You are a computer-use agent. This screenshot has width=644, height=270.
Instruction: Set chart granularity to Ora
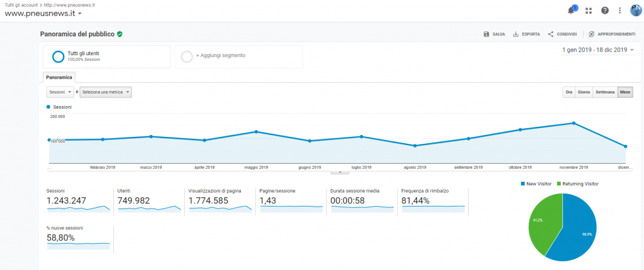pyautogui.click(x=569, y=92)
